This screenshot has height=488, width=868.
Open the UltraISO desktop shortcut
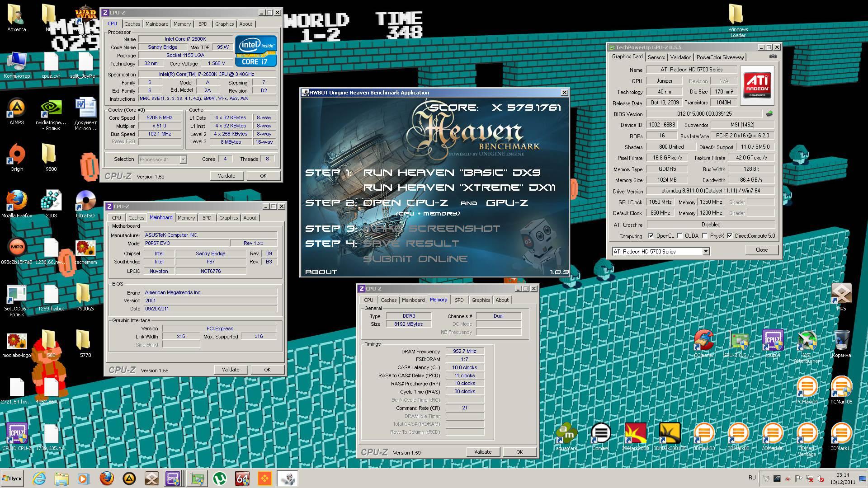[85, 204]
